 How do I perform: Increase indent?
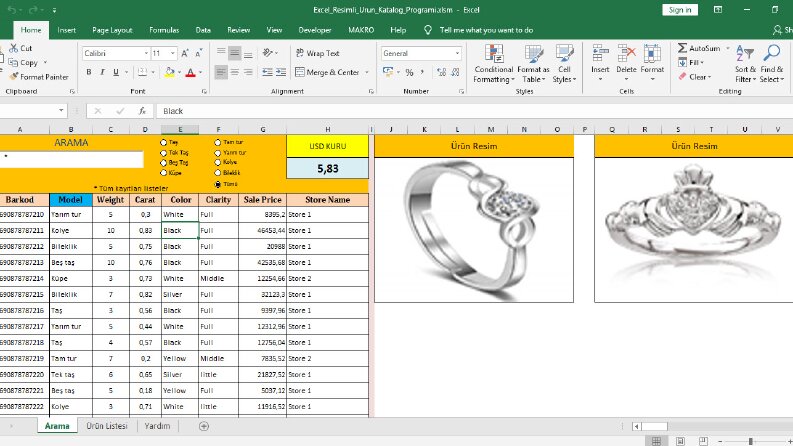(281, 72)
